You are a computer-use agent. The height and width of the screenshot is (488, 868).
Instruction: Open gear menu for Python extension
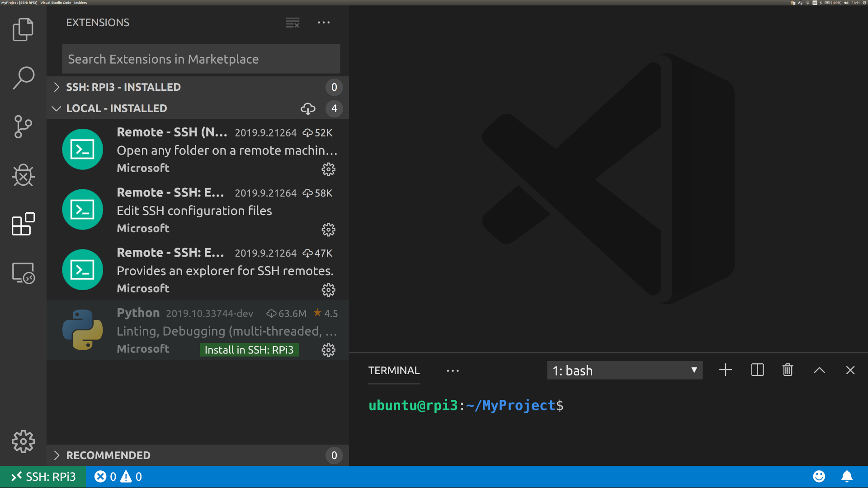coord(328,350)
